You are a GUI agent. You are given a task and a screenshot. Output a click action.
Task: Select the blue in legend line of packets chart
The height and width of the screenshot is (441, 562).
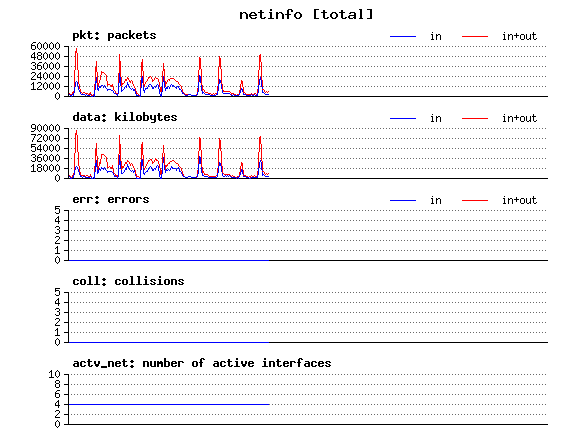403,36
